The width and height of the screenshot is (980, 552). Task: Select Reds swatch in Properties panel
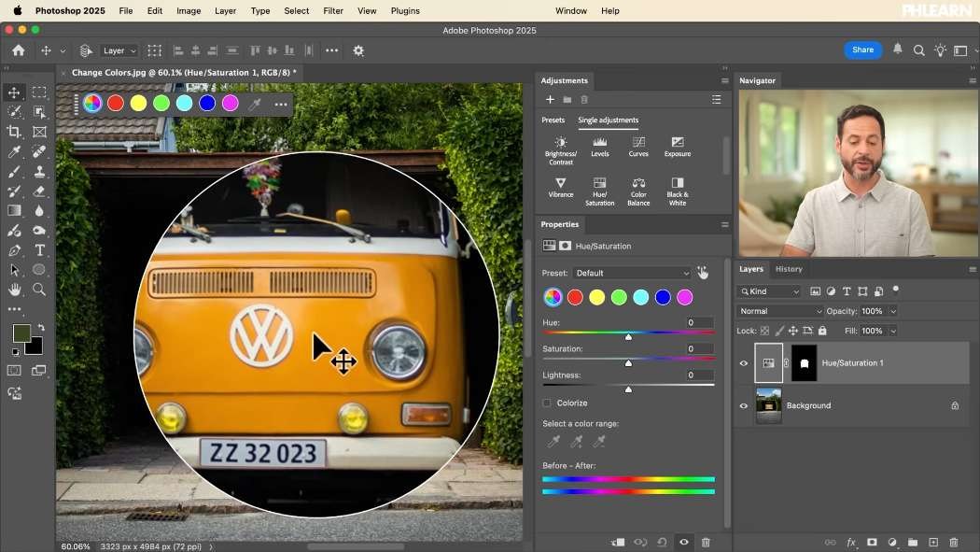575,298
